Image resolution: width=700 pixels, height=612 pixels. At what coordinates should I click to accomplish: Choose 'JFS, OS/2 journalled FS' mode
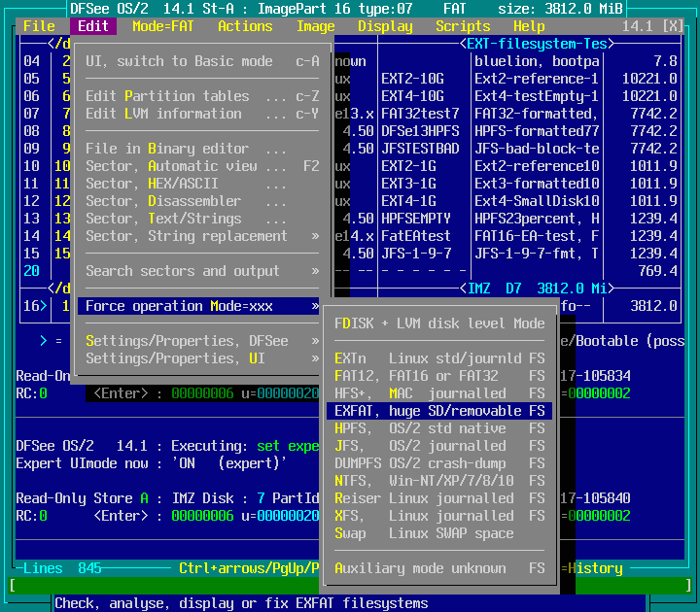click(439, 446)
